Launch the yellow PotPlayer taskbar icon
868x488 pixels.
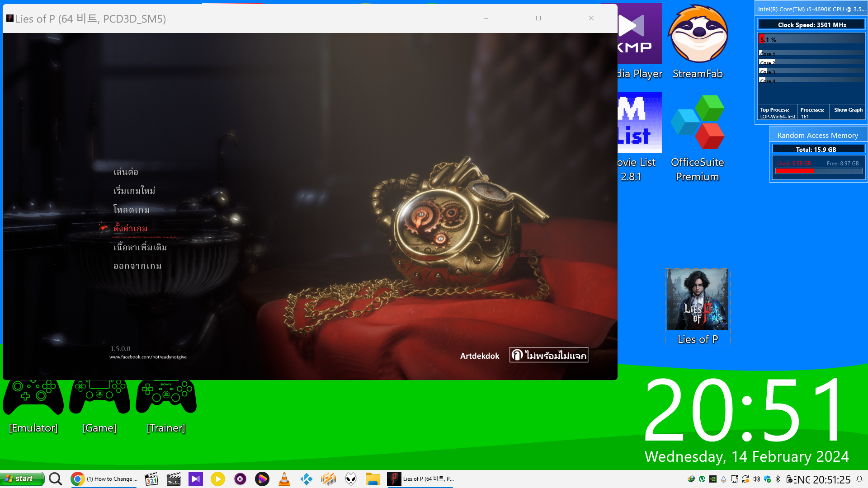[218, 479]
